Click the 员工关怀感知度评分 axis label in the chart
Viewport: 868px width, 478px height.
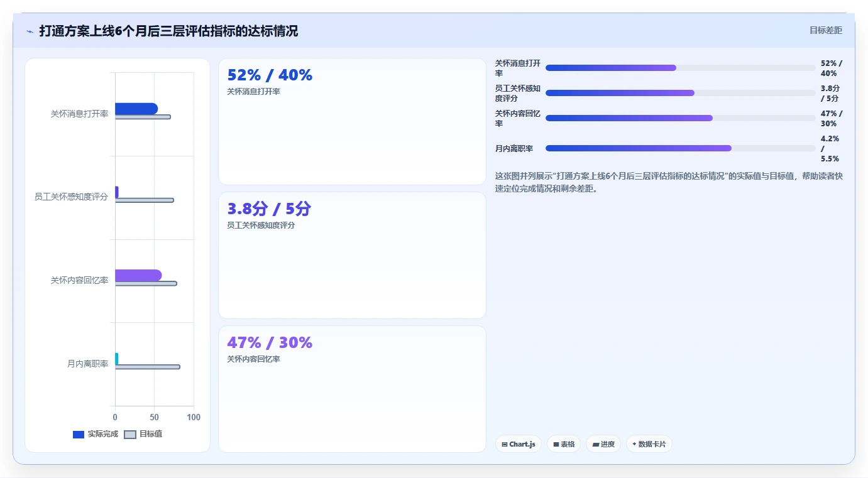coord(71,197)
